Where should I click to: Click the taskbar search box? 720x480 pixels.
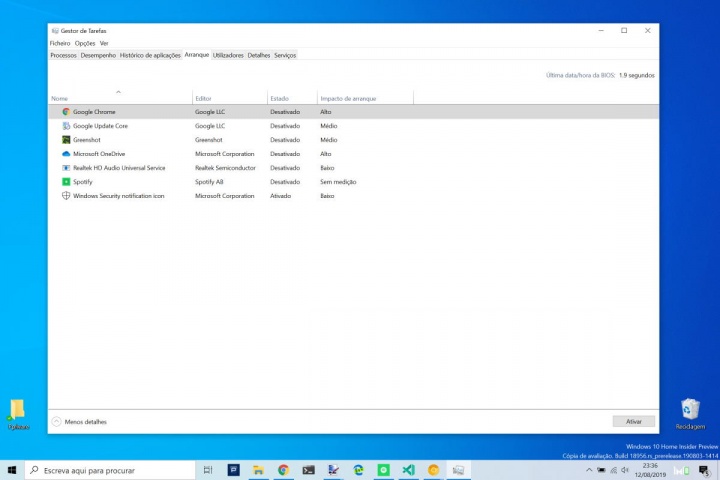point(110,470)
